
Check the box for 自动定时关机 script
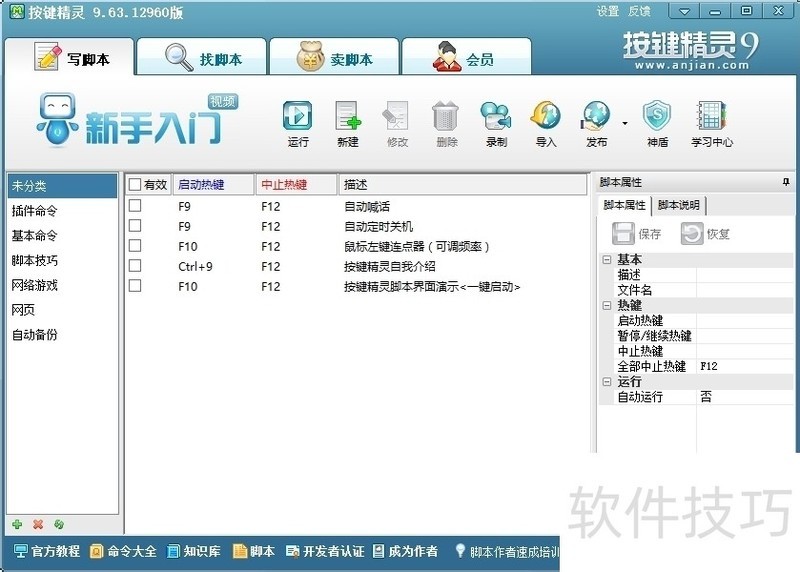point(135,226)
